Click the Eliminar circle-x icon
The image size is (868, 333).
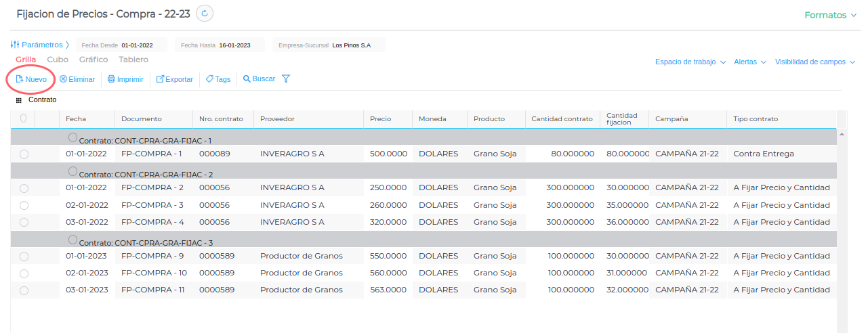coord(63,79)
